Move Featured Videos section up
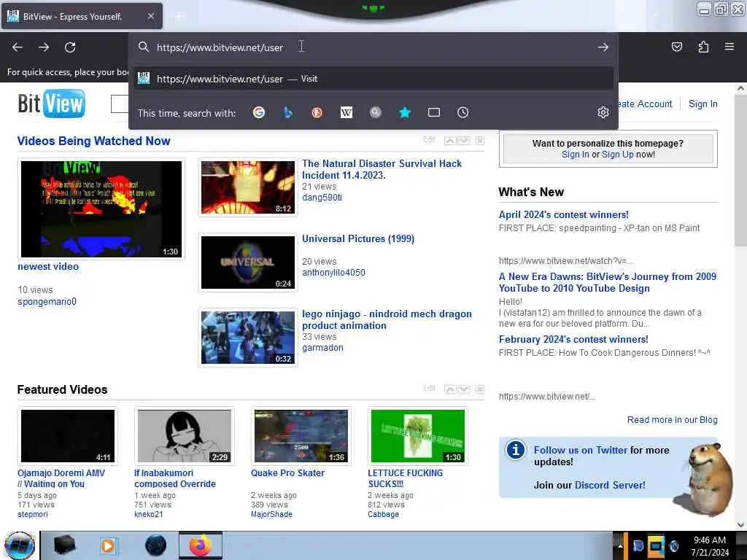The image size is (747, 560). pos(450,389)
